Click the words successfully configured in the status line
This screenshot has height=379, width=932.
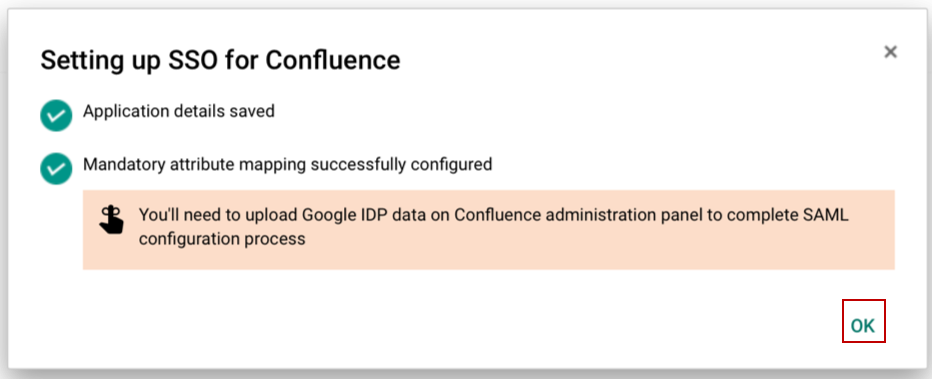point(401,165)
